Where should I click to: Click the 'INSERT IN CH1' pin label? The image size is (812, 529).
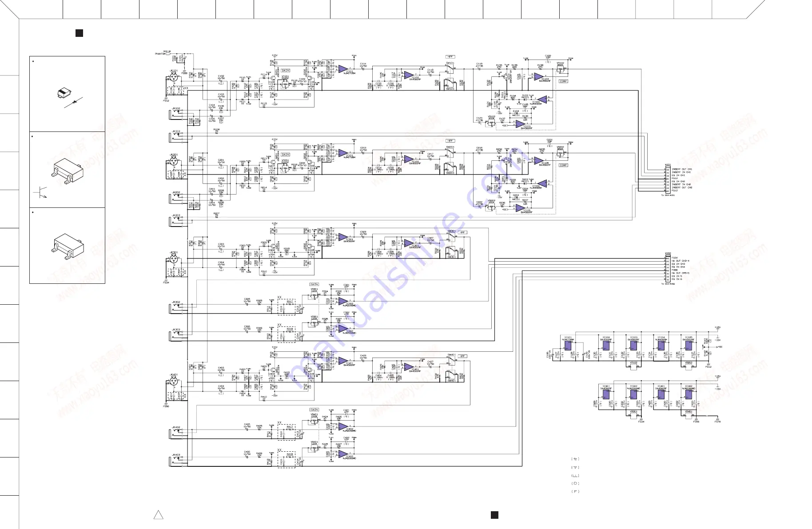pyautogui.click(x=681, y=172)
